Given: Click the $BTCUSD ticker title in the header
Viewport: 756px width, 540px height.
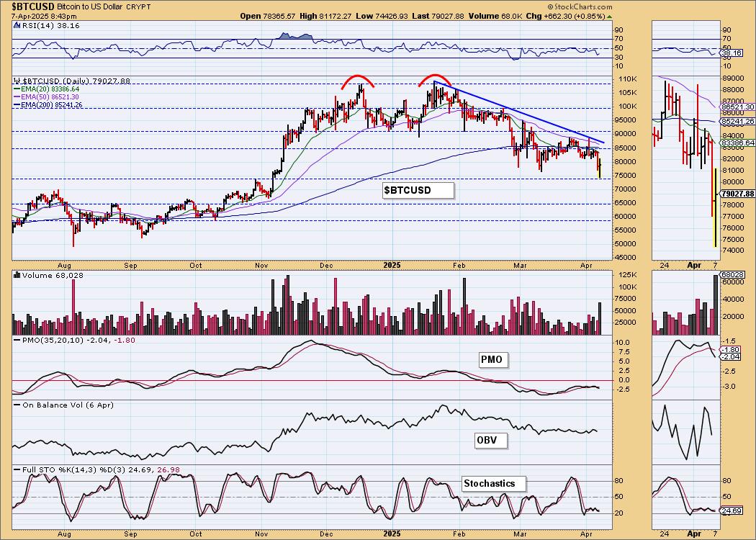Looking at the screenshot, I should pyautogui.click(x=33, y=6).
